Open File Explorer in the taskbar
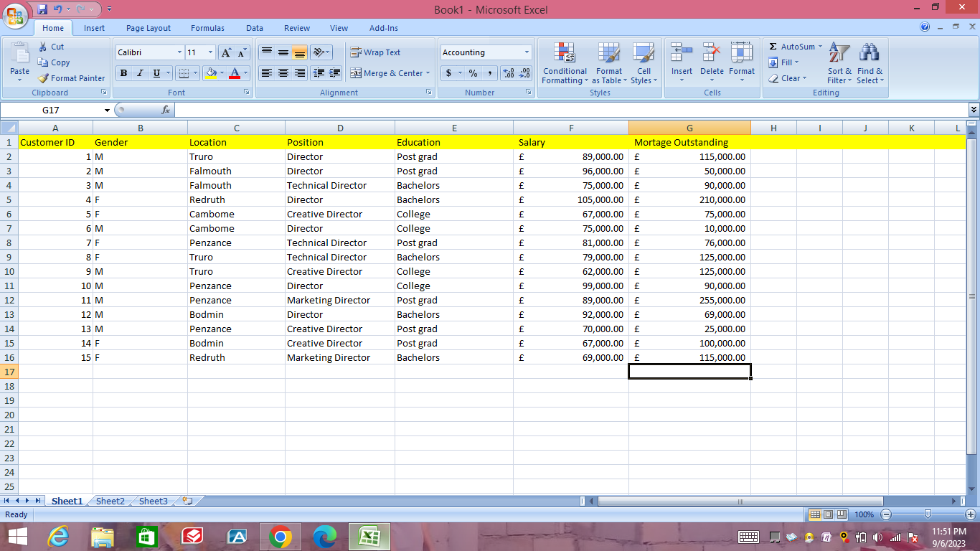980x551 pixels. pos(103,536)
